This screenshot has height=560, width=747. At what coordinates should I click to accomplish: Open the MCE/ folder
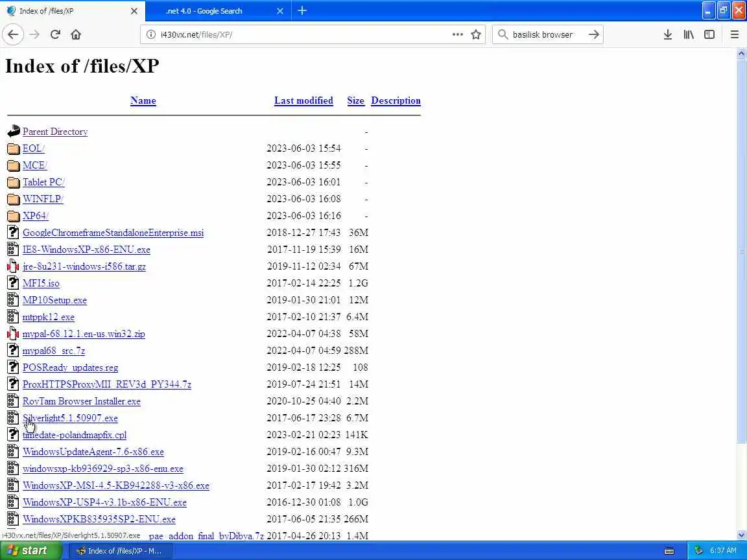pyautogui.click(x=35, y=165)
